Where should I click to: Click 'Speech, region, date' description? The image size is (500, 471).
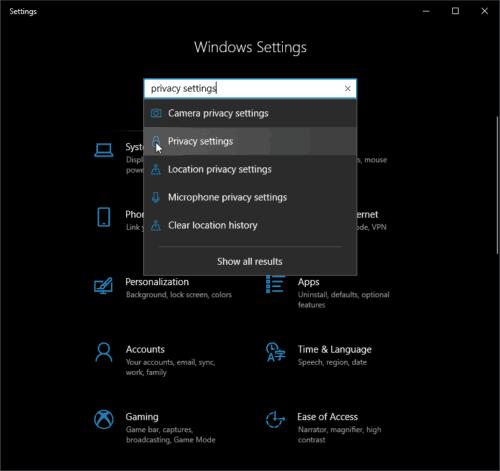point(332,362)
